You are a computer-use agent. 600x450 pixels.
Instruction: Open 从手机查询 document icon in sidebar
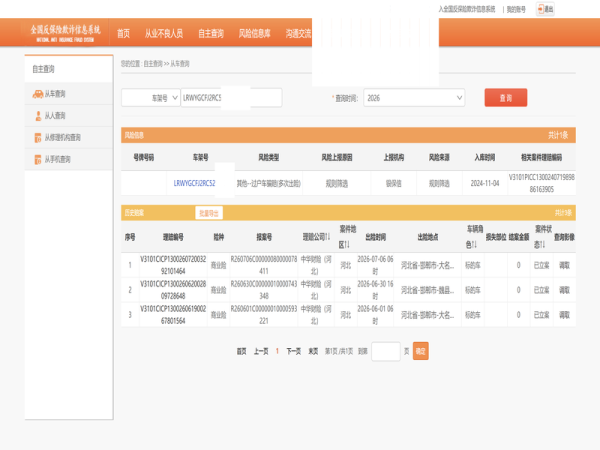pyautogui.click(x=38, y=160)
